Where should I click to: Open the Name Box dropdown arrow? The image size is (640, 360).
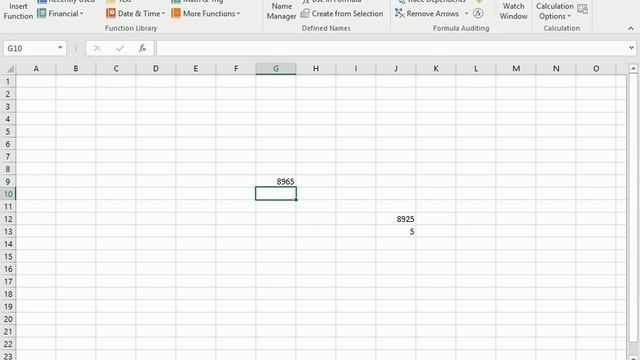tap(60, 48)
